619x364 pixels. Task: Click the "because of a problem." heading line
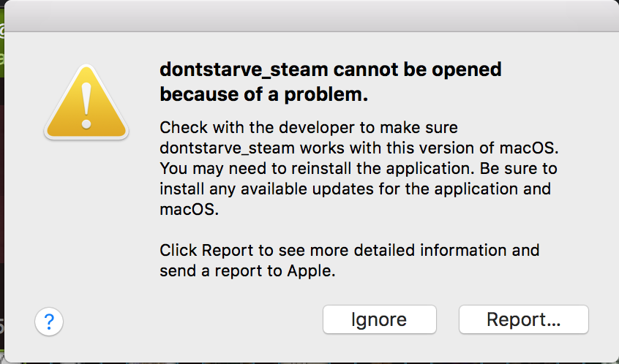263,94
